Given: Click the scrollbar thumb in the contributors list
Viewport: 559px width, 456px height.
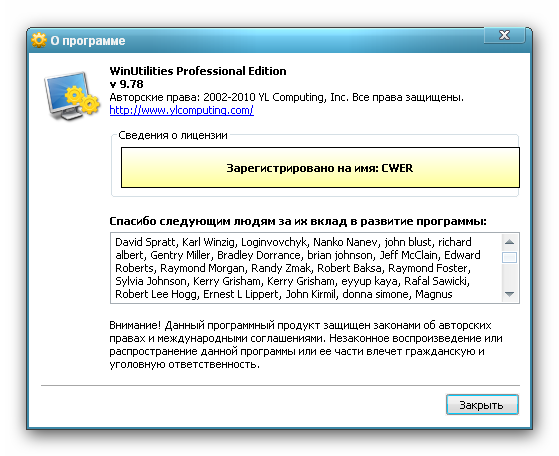Looking at the screenshot, I should point(509,257).
